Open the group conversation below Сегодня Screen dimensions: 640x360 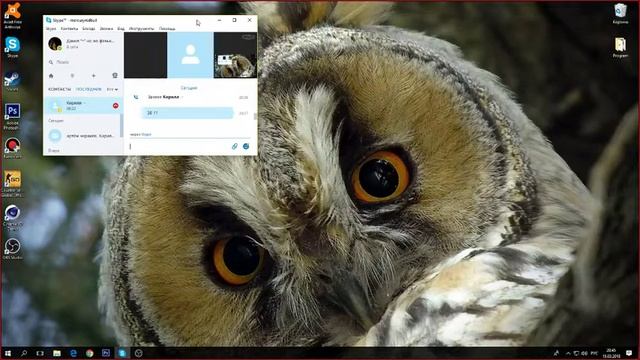(x=83, y=136)
